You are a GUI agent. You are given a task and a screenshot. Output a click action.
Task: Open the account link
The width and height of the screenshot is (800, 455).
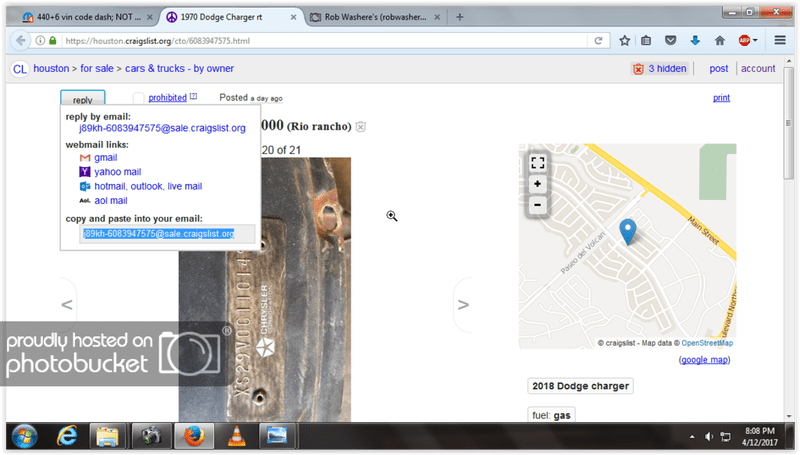click(758, 68)
